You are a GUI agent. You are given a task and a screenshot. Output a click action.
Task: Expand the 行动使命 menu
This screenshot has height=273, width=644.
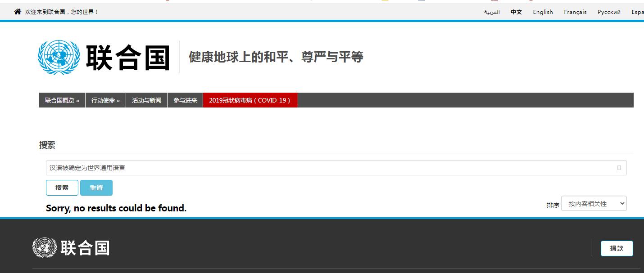(x=105, y=100)
